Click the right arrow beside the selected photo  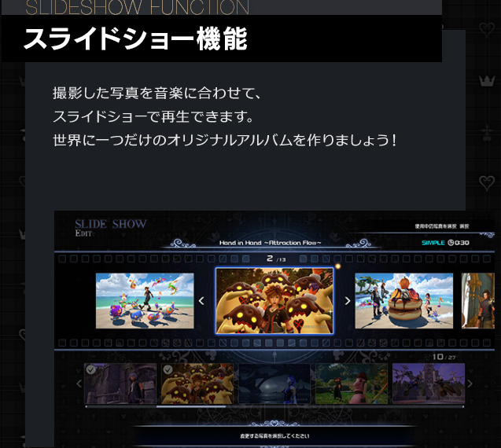coord(348,301)
